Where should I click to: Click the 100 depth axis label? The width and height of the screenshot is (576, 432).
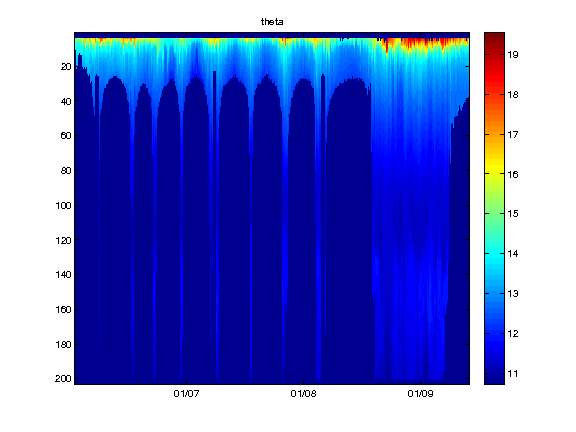[x=63, y=205]
